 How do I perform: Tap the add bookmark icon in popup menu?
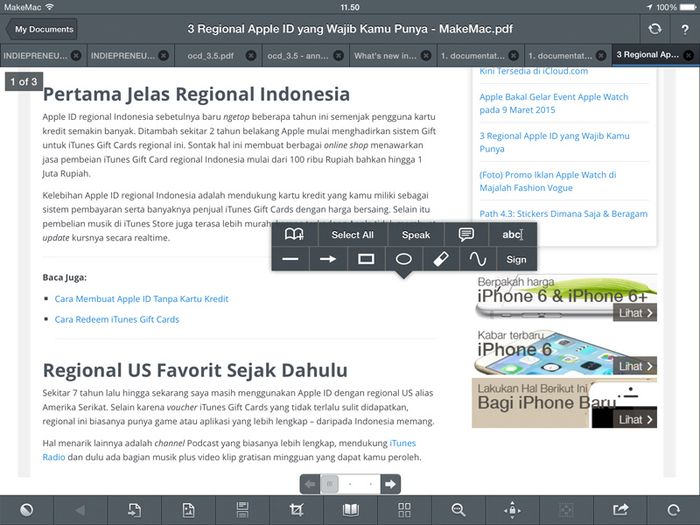pyautogui.click(x=294, y=234)
